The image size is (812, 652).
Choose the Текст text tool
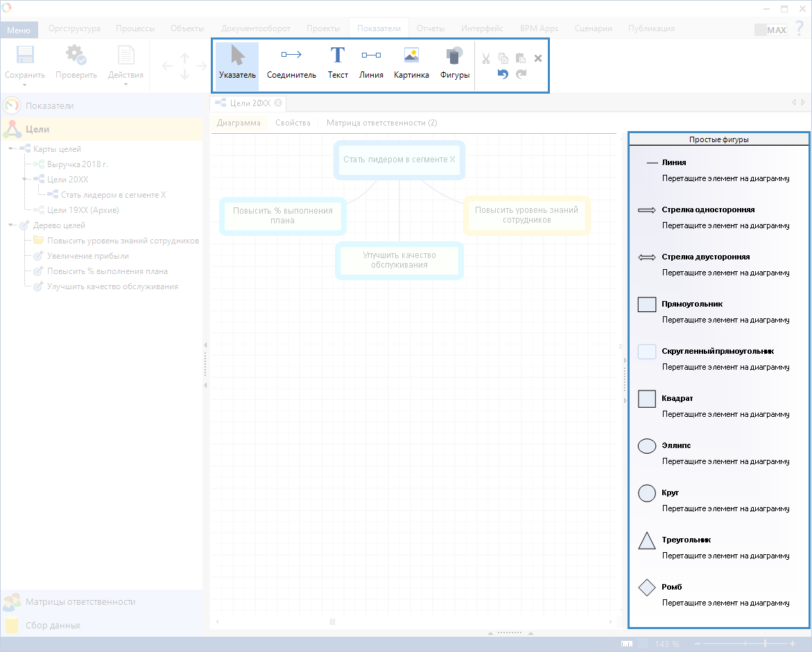338,63
